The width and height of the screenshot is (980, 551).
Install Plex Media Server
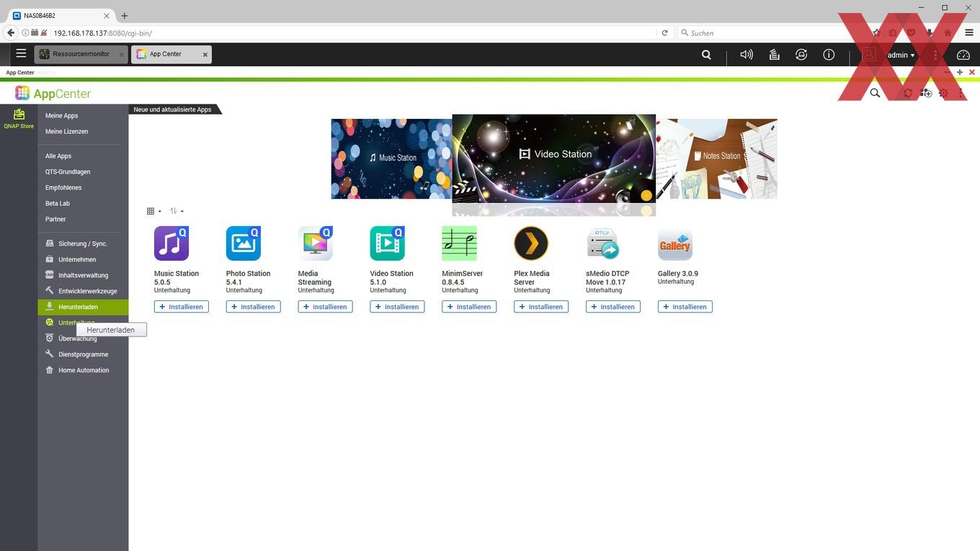pos(541,307)
